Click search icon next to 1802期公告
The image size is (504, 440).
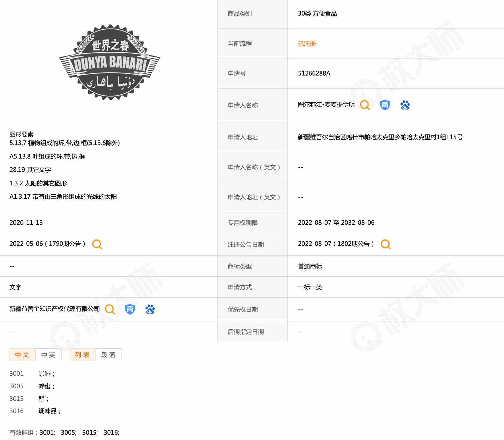tap(386, 244)
